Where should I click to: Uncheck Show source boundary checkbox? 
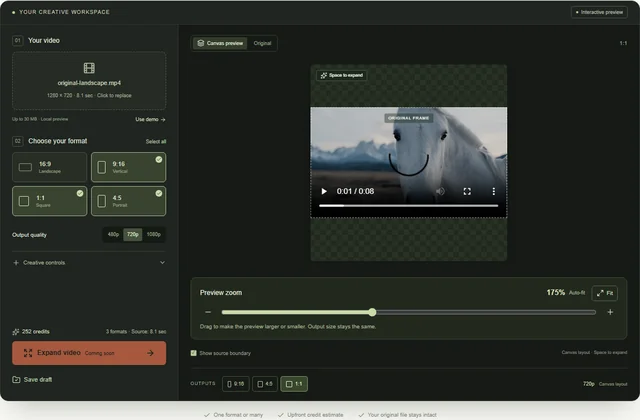pos(193,353)
